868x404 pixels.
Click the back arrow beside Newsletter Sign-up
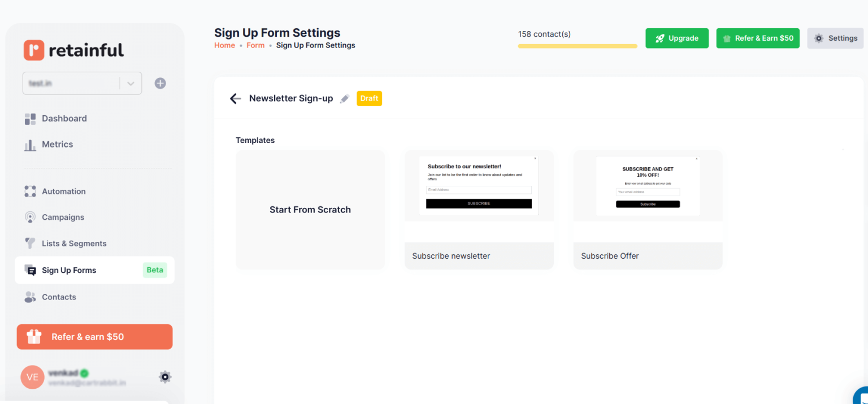click(x=236, y=98)
